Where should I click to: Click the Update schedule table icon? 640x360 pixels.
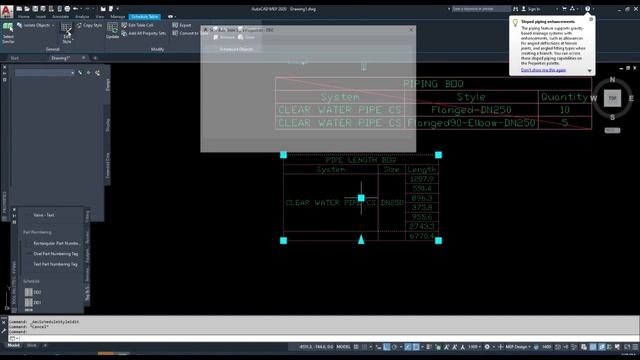pyautogui.click(x=112, y=31)
